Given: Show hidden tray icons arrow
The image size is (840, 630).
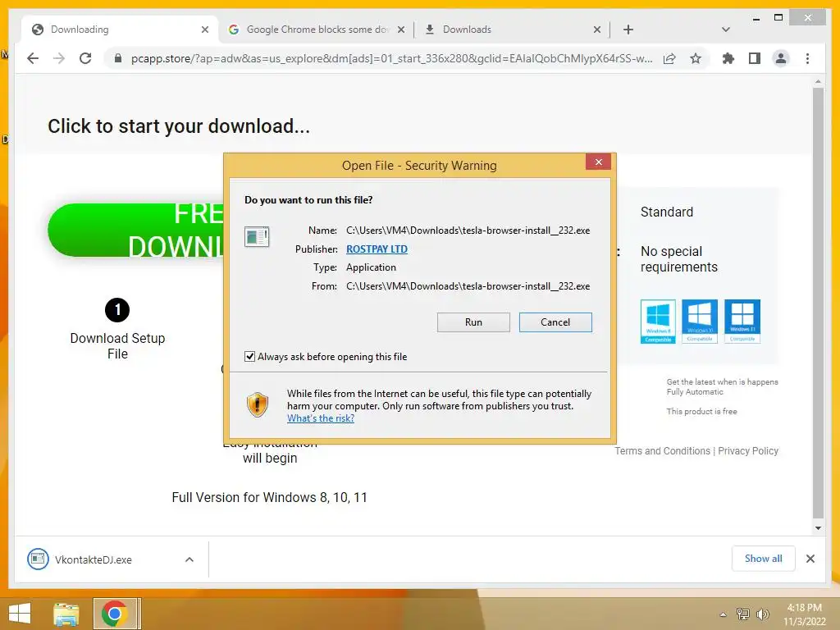Looking at the screenshot, I should click(x=724, y=614).
